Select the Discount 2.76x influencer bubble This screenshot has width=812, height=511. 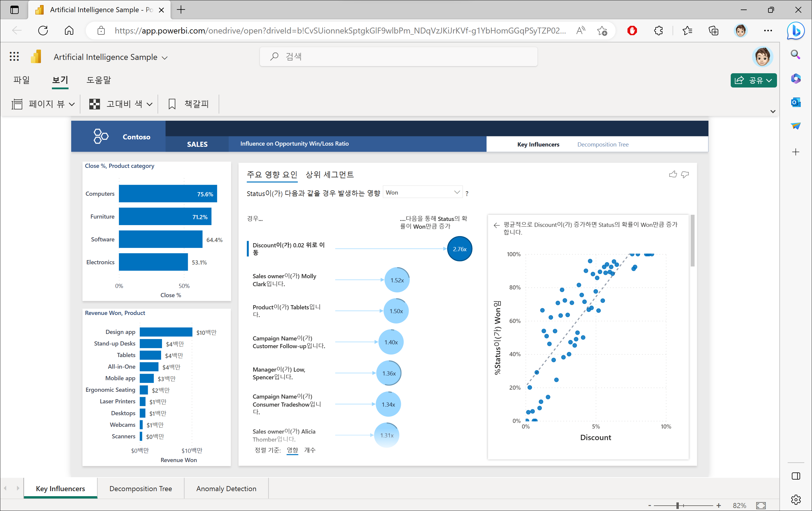(x=459, y=249)
